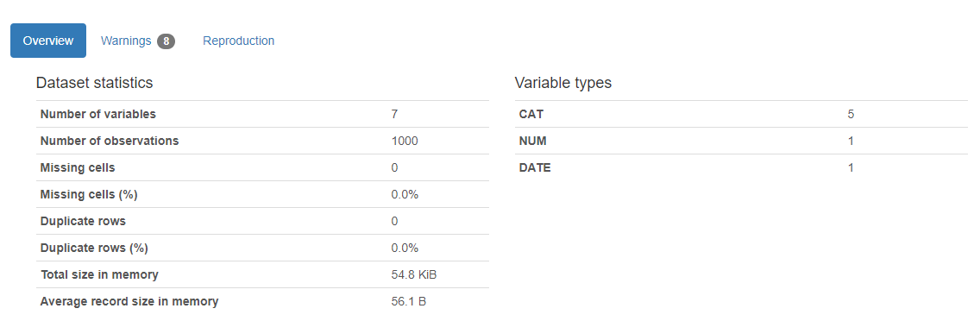Image resolution: width=980 pixels, height=321 pixels.
Task: Click the Number of observations value 1000
Action: (x=405, y=141)
